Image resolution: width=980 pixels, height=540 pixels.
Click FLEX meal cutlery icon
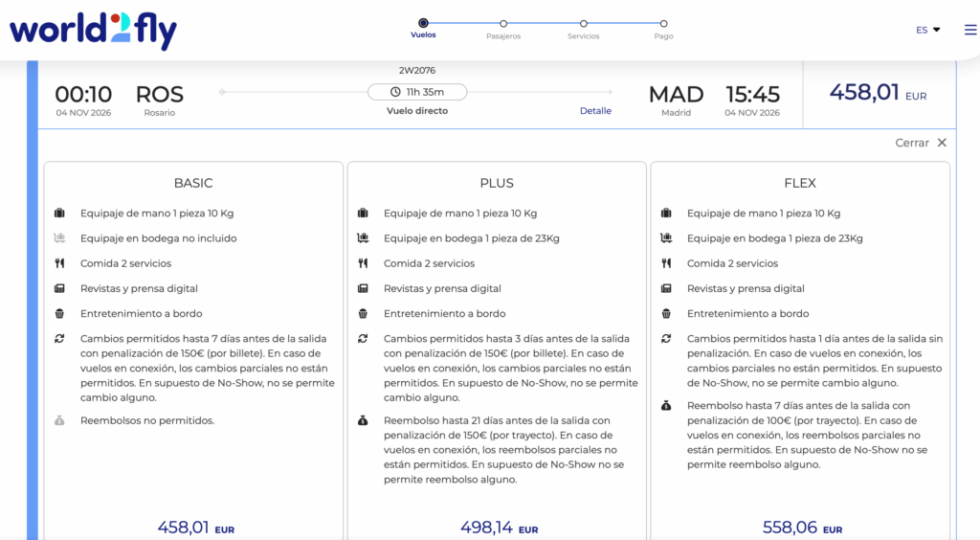(666, 263)
